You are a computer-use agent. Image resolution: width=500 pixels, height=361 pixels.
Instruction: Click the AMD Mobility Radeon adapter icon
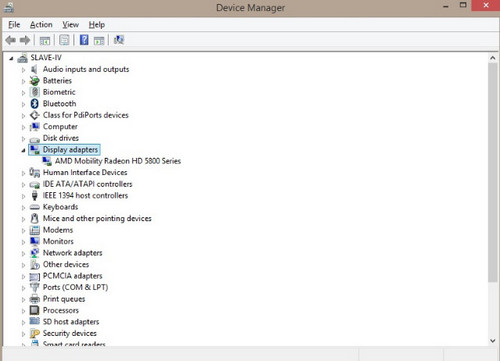click(47, 161)
